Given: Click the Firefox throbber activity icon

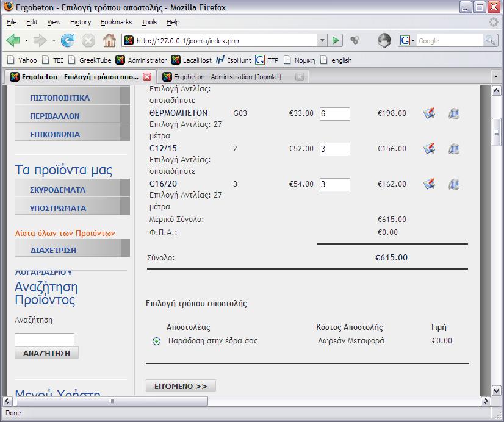Looking at the screenshot, I should click(494, 22).
